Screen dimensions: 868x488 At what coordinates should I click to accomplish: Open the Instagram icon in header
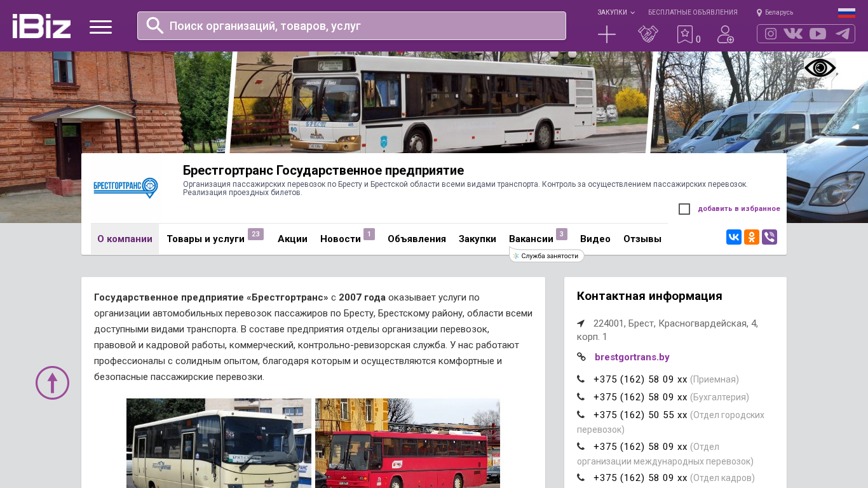(x=771, y=34)
